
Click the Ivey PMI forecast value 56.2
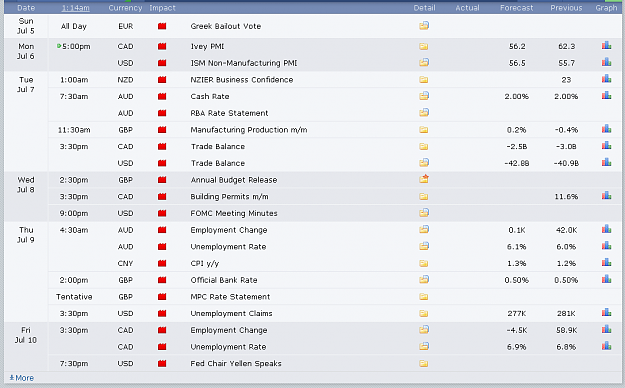[517, 46]
